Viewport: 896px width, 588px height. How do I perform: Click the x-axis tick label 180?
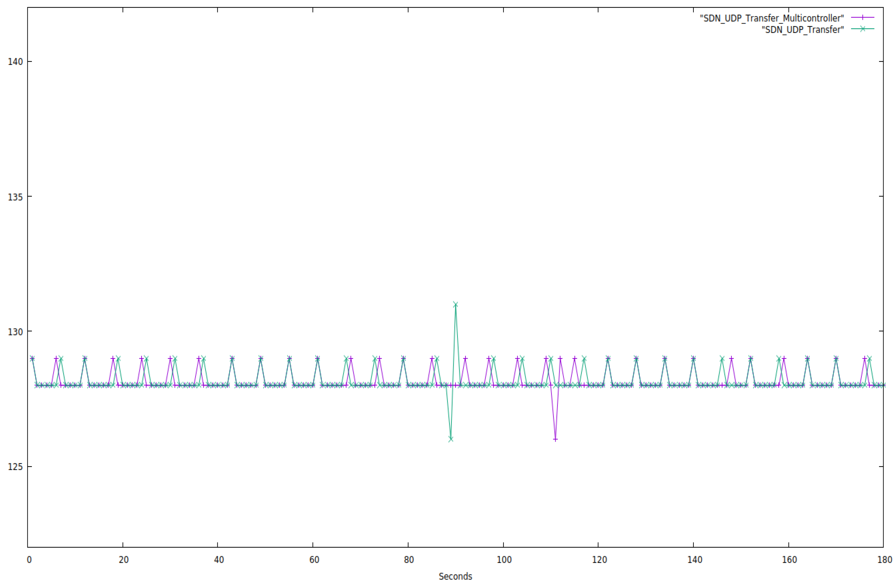(x=885, y=560)
